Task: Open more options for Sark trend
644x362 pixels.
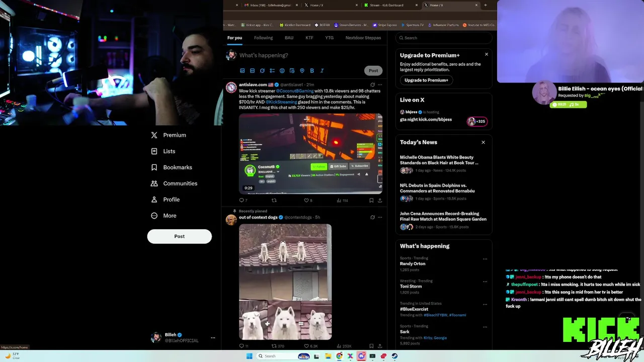Action: [x=485, y=327]
